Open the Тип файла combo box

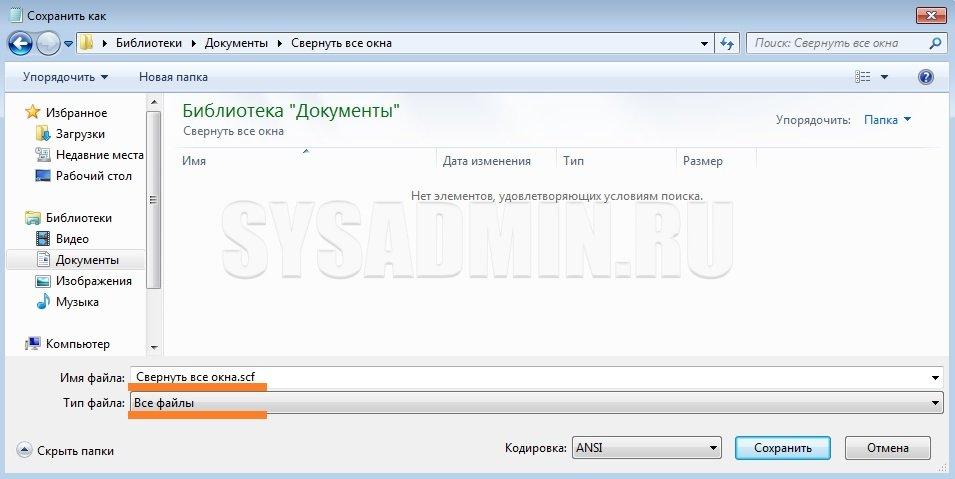tap(536, 403)
